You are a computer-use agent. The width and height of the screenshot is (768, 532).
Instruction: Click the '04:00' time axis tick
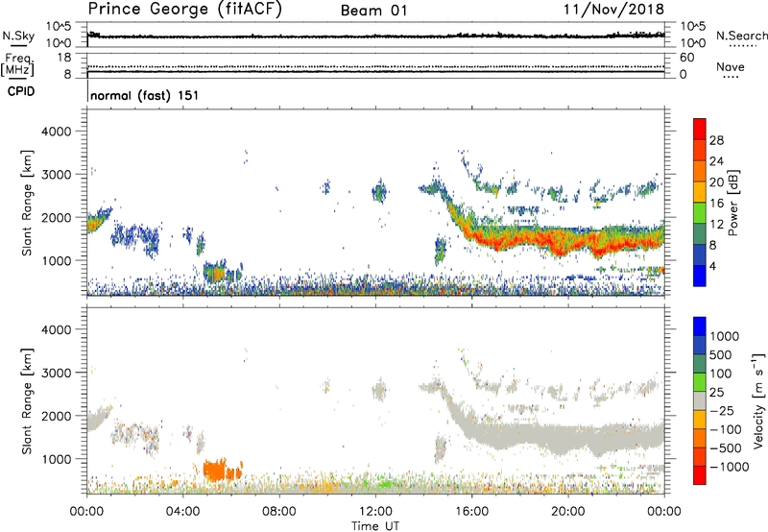click(x=182, y=512)
